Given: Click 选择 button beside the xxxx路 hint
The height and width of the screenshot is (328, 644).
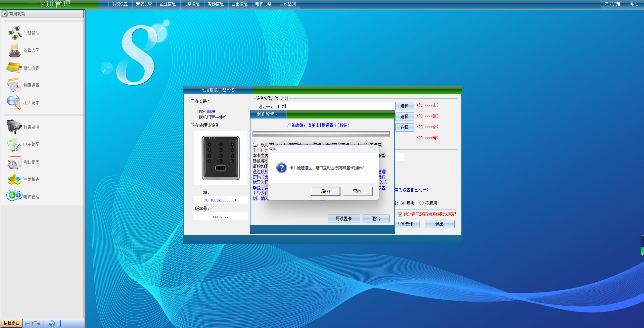Looking at the screenshot, I should coord(404,127).
